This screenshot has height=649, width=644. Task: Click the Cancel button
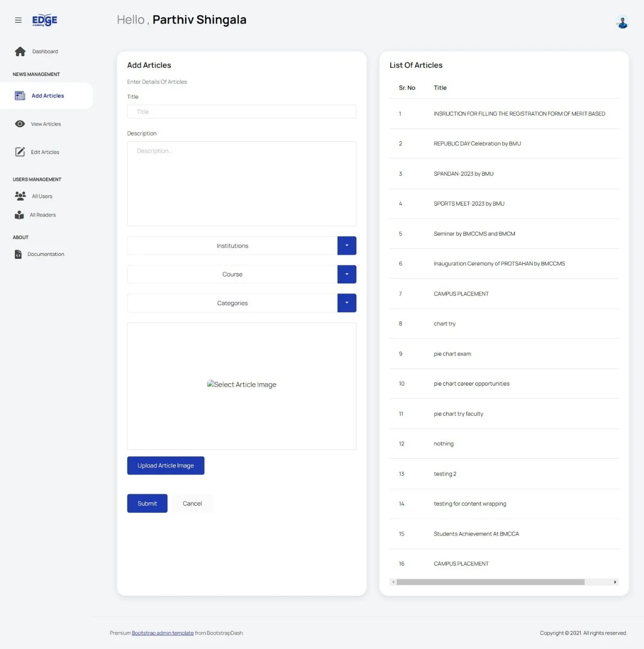pyautogui.click(x=192, y=504)
